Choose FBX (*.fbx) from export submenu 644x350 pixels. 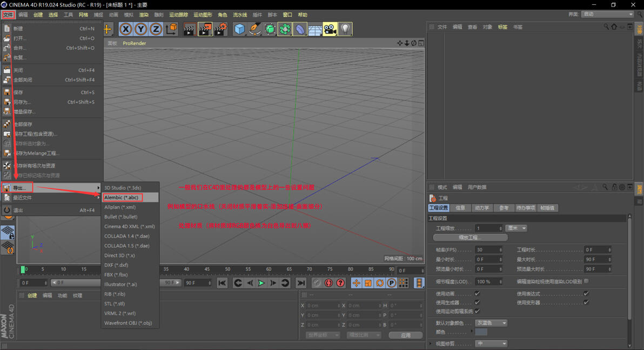pyautogui.click(x=116, y=274)
